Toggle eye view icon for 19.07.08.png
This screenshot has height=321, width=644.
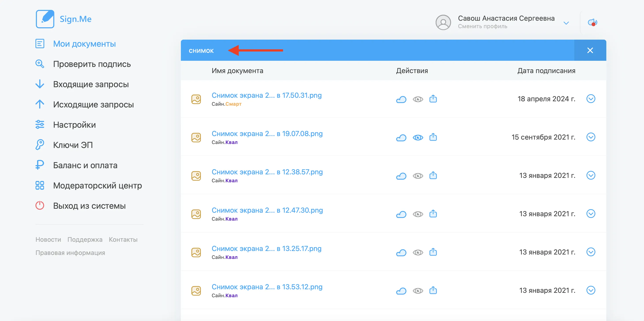(418, 138)
